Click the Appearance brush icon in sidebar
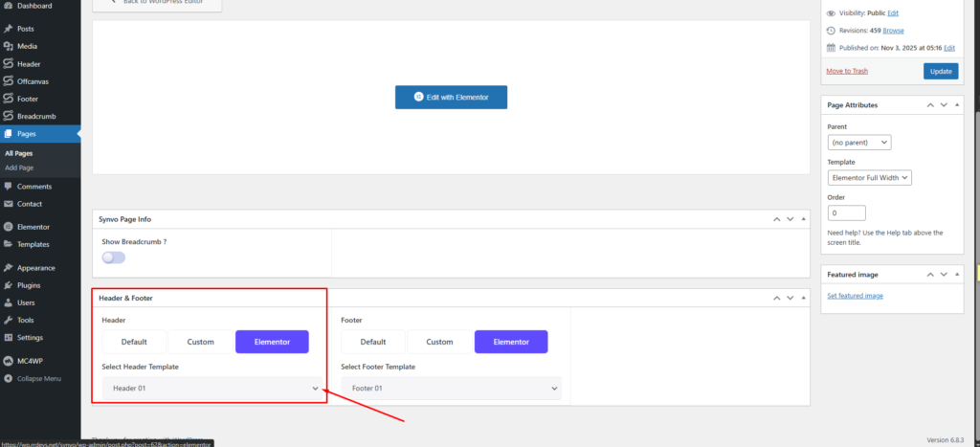 pyautogui.click(x=9, y=268)
